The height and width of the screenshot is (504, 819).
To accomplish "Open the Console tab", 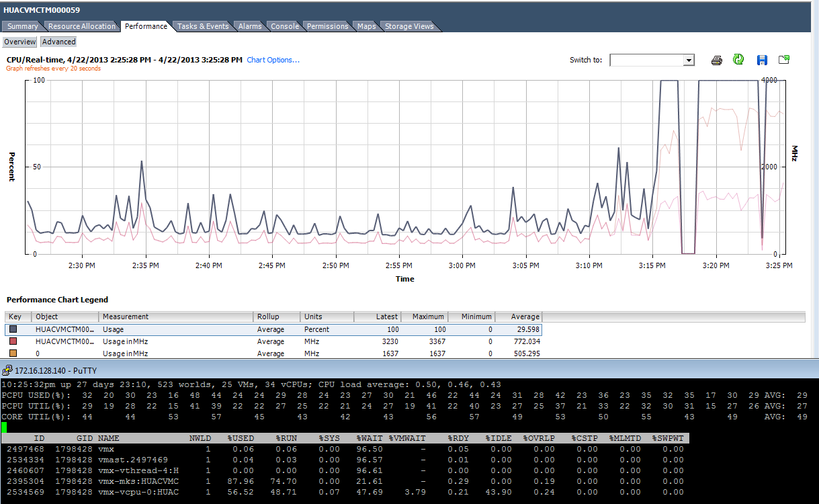I will click(x=284, y=26).
